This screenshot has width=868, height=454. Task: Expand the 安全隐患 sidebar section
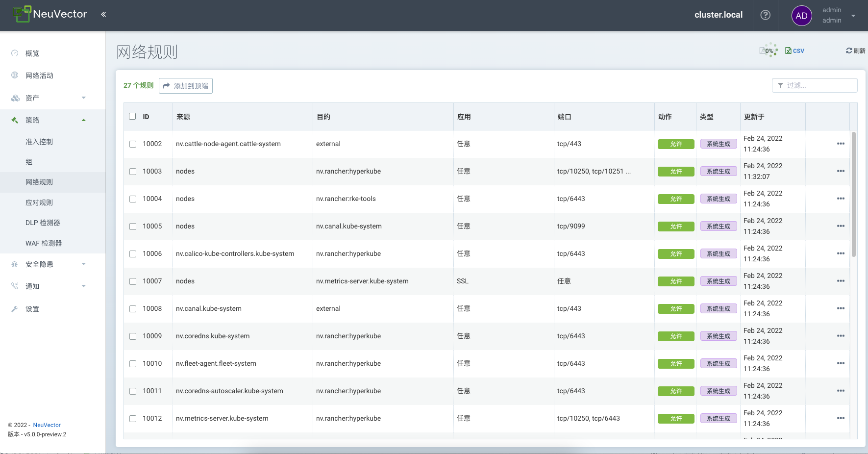pos(49,264)
